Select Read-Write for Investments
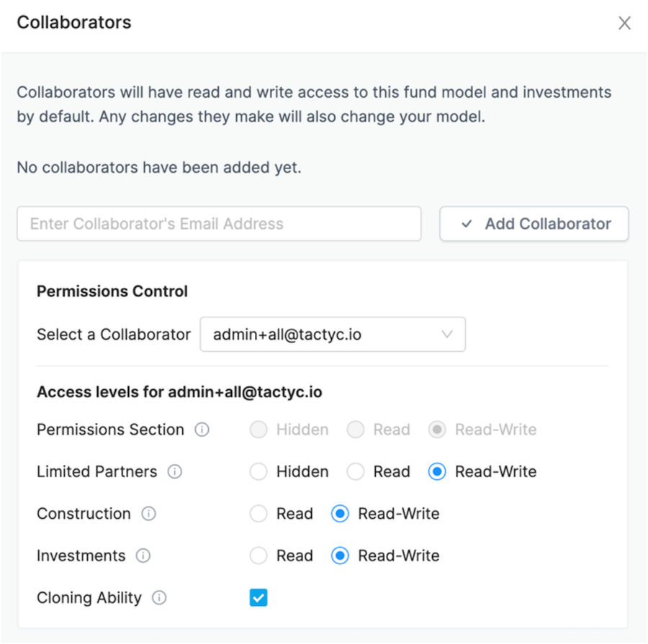Screen dimensions: 648x644 (x=340, y=555)
